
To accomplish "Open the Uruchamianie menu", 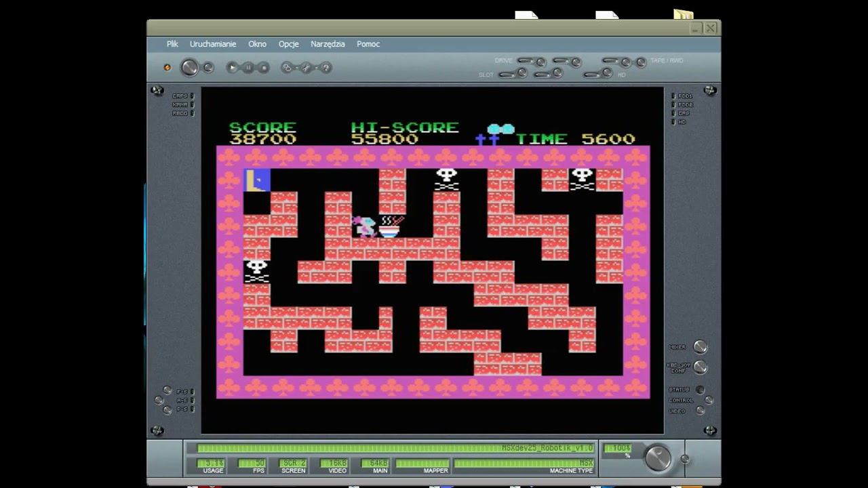I will tap(213, 44).
